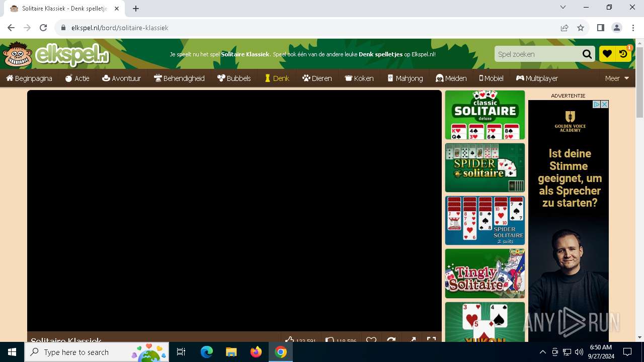Bookmark this page with star icon
644x362 pixels.
(581, 28)
